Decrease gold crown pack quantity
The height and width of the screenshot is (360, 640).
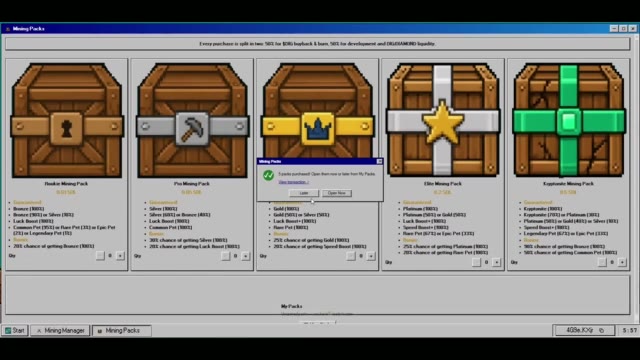[351, 256]
